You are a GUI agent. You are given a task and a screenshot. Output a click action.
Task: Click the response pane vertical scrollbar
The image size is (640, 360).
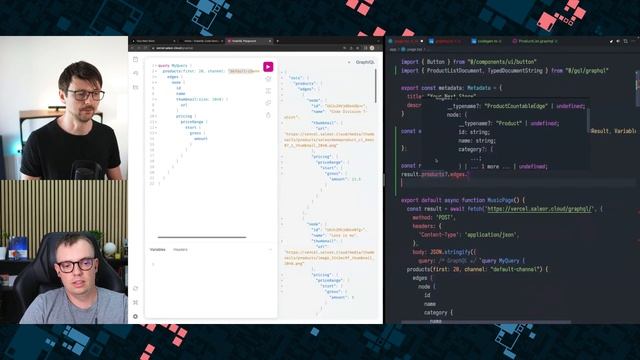375,85
